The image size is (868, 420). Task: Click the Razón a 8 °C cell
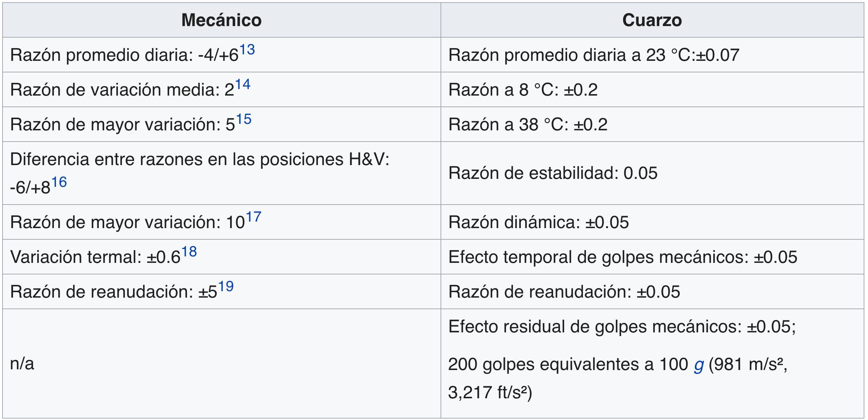523,90
